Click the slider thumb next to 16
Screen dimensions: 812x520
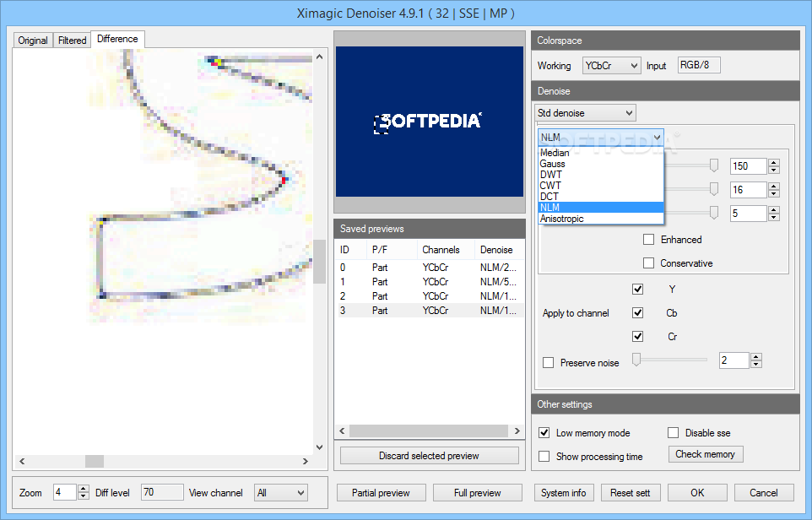tap(713, 189)
